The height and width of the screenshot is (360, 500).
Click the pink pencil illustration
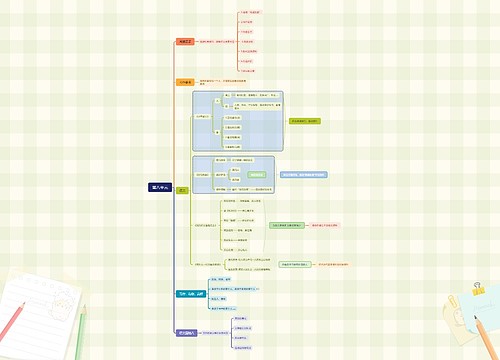12,322
